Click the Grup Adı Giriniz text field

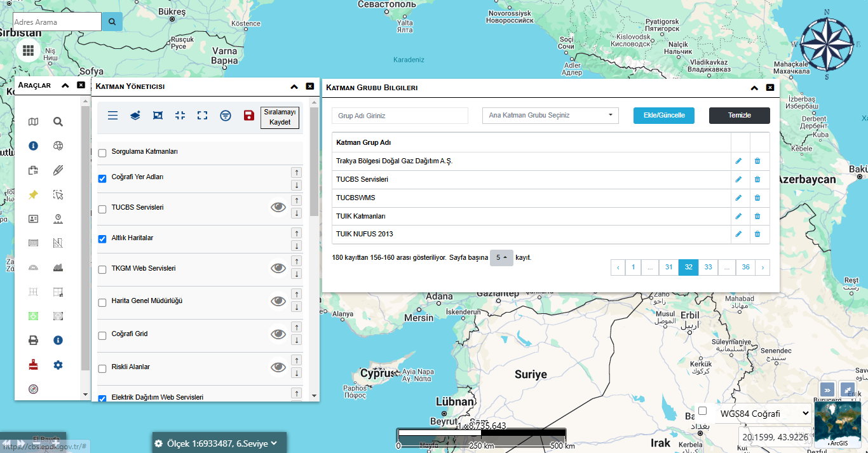tap(400, 116)
